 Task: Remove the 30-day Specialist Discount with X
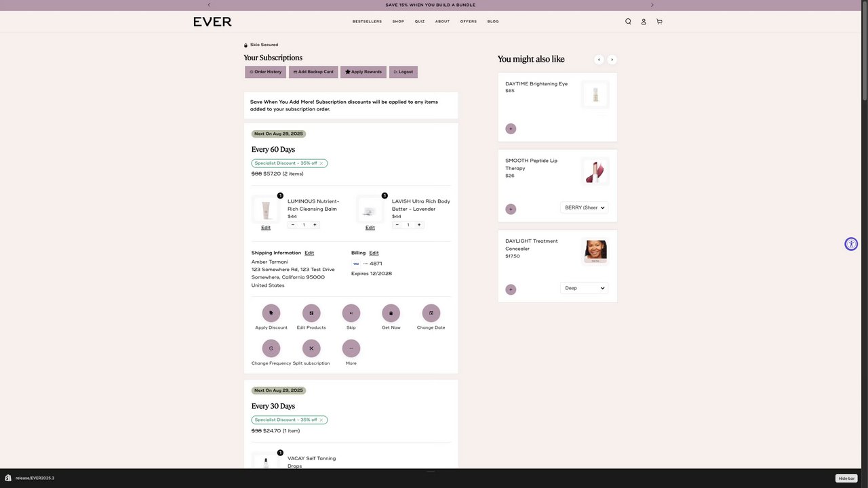pos(321,420)
